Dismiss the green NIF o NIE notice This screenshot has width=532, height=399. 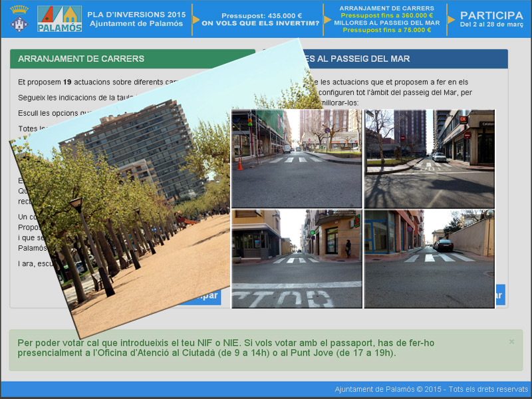click(x=511, y=342)
